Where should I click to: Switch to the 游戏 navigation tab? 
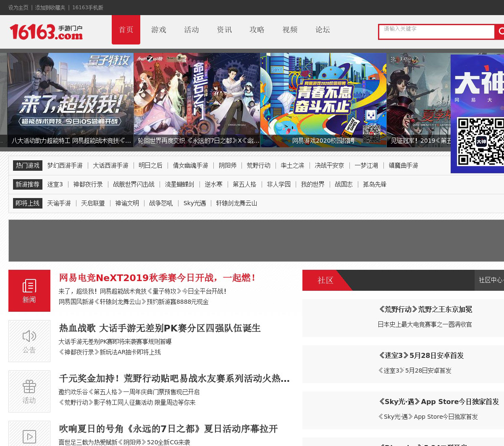click(159, 30)
